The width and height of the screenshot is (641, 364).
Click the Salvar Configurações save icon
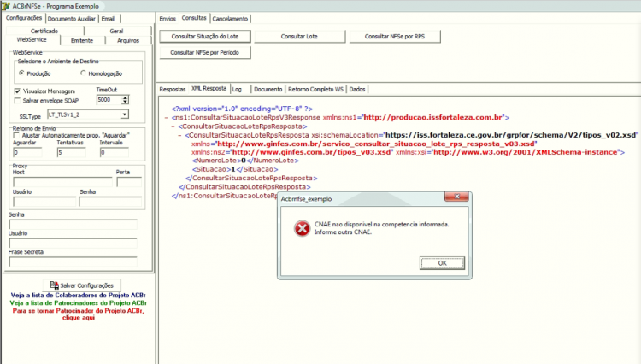tap(54, 285)
